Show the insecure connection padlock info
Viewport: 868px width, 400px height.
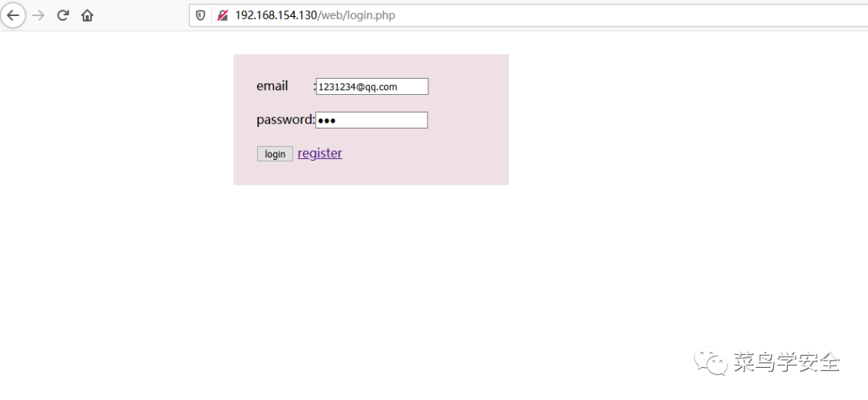(x=223, y=15)
